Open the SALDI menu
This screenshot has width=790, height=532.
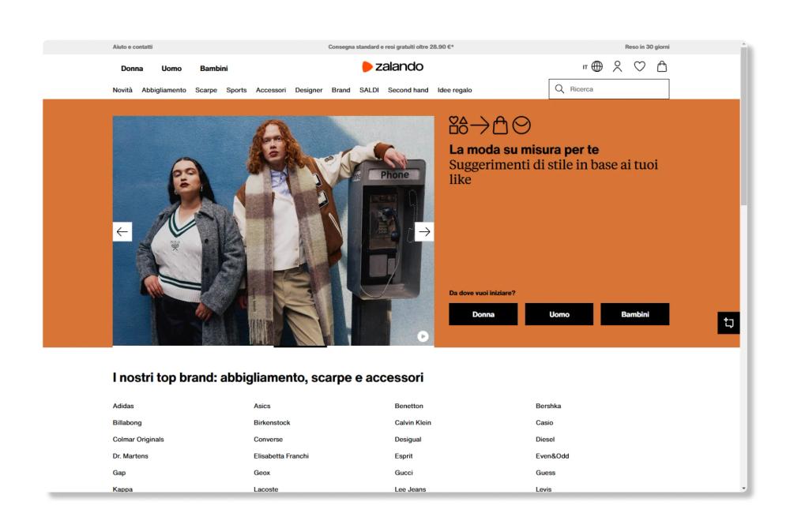coord(369,90)
